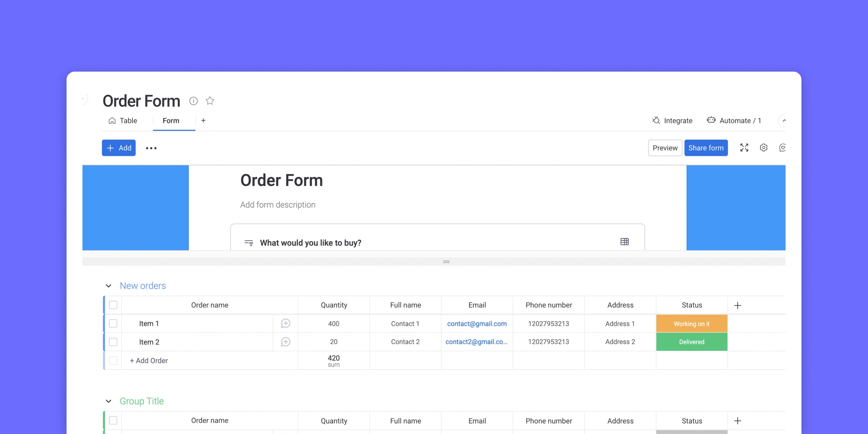The height and width of the screenshot is (434, 868).
Task: Collapse the New orders group
Action: tap(109, 286)
